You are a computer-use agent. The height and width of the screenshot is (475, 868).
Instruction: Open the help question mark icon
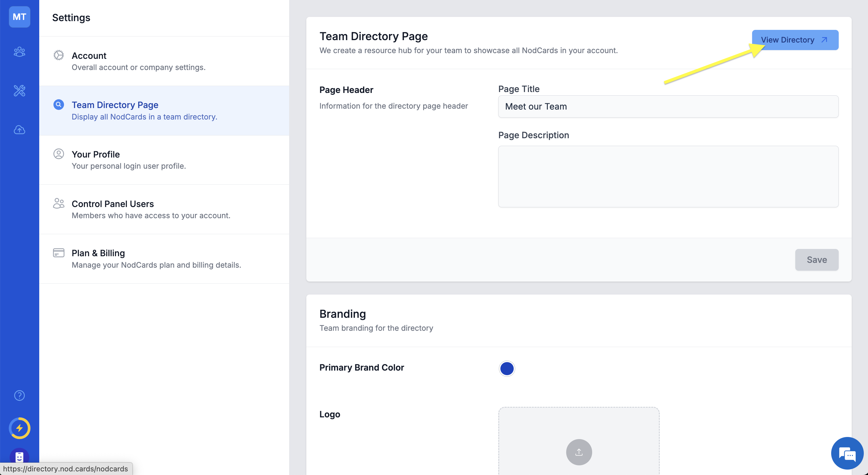pos(19,395)
